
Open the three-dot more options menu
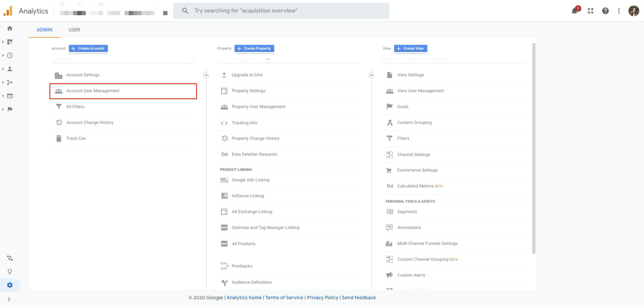point(619,11)
